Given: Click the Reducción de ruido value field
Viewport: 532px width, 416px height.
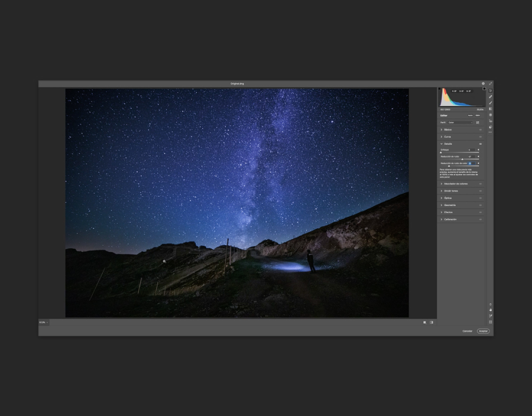Looking at the screenshot, I should pos(472,157).
